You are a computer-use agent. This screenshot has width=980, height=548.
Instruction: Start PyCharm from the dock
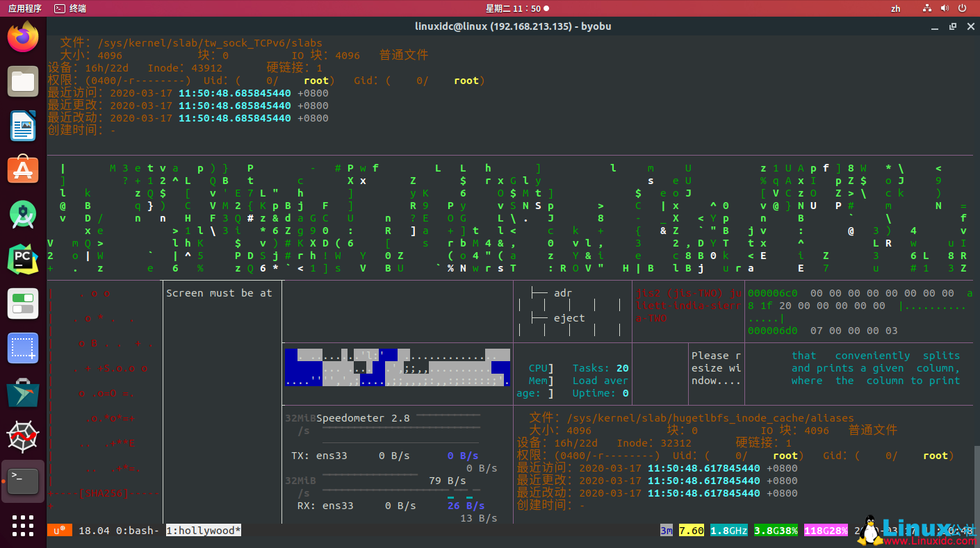[x=23, y=259]
